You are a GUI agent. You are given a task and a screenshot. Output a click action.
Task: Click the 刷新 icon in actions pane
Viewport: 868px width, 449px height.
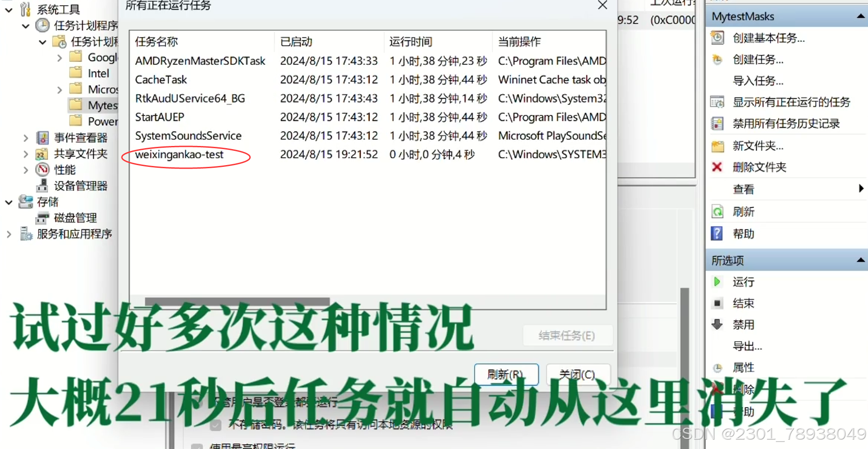click(x=717, y=212)
